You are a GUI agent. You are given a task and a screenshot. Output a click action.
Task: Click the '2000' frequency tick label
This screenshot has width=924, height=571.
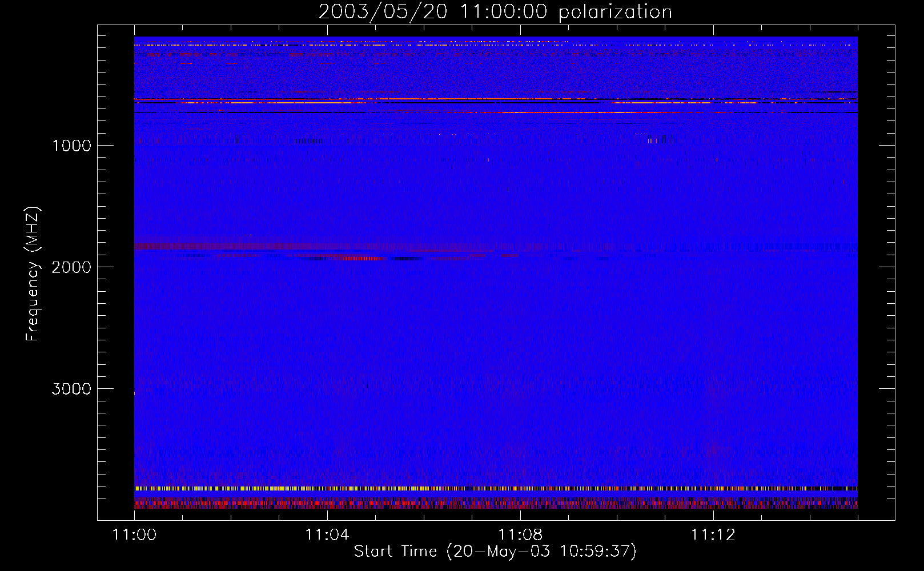coord(71,267)
